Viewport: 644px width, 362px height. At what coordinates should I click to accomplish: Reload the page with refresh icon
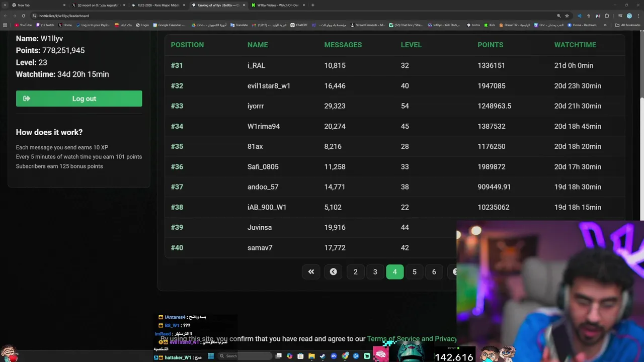[23, 16]
